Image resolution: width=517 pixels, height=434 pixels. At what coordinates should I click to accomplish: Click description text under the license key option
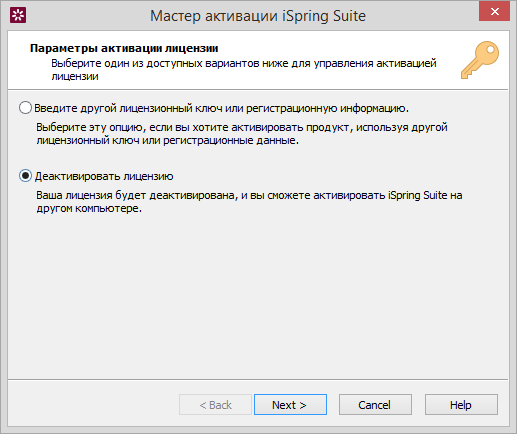click(x=242, y=134)
